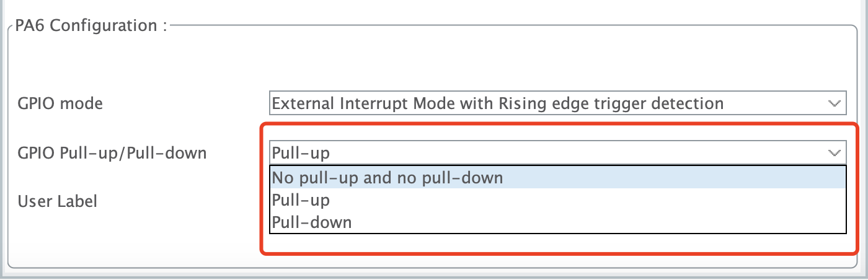The image size is (868, 280).
Task: Click the External Interrupt Mode combo box
Action: [x=496, y=103]
